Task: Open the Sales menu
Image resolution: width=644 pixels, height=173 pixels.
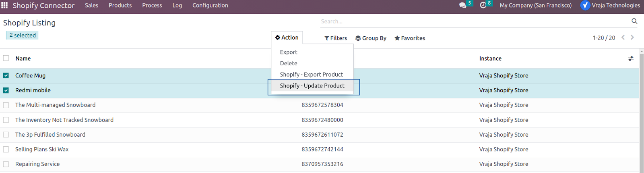Action: point(91,5)
